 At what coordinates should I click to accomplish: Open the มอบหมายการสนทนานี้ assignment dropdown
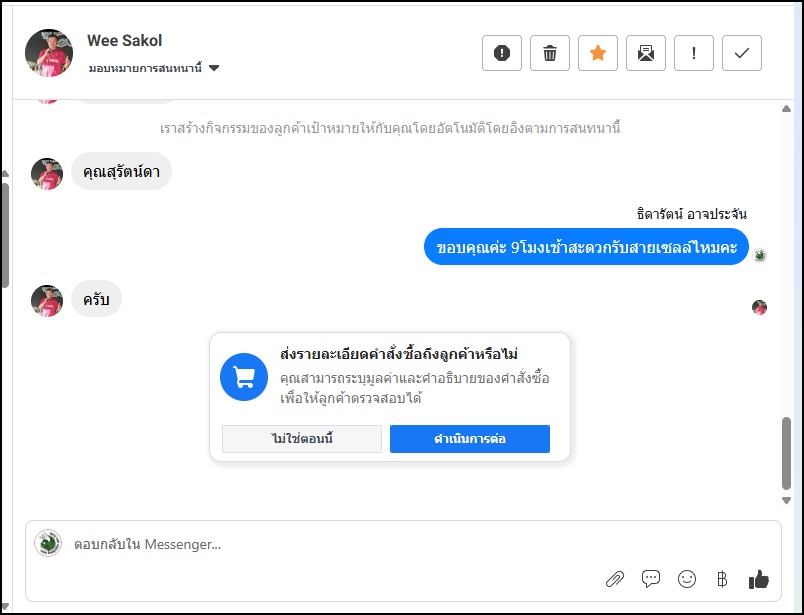[146, 68]
